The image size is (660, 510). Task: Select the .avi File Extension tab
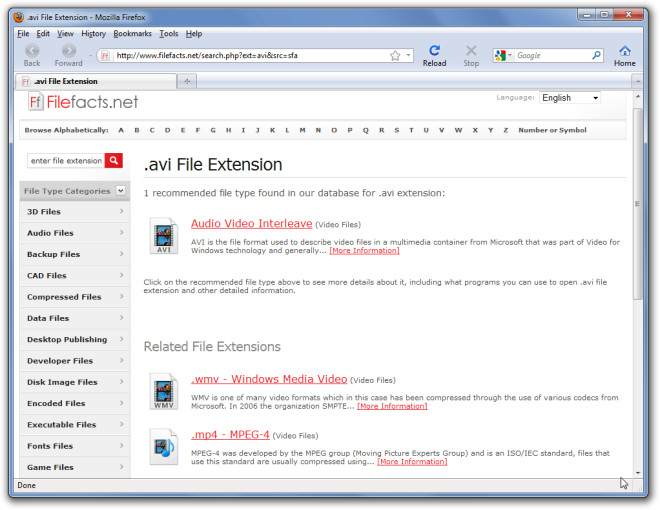(x=96, y=81)
